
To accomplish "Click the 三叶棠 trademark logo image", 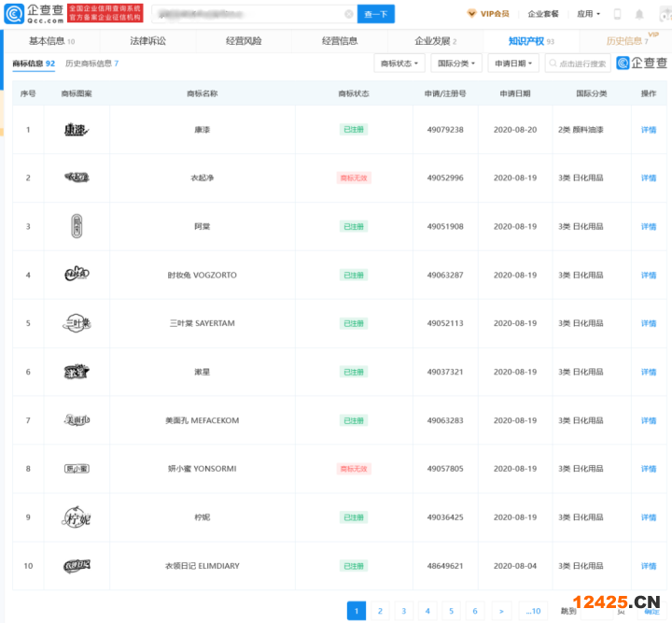I will (x=76, y=323).
